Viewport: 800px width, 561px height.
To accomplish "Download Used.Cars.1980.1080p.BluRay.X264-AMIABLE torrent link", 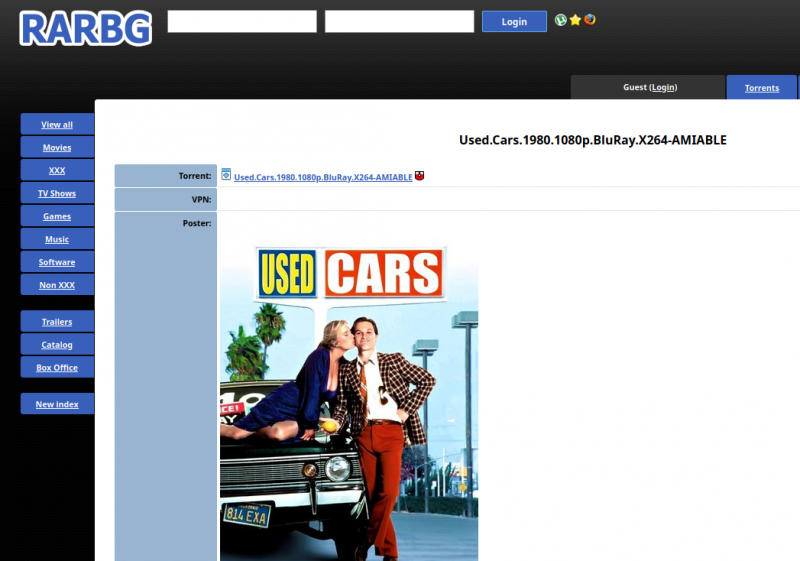I will click(x=323, y=177).
